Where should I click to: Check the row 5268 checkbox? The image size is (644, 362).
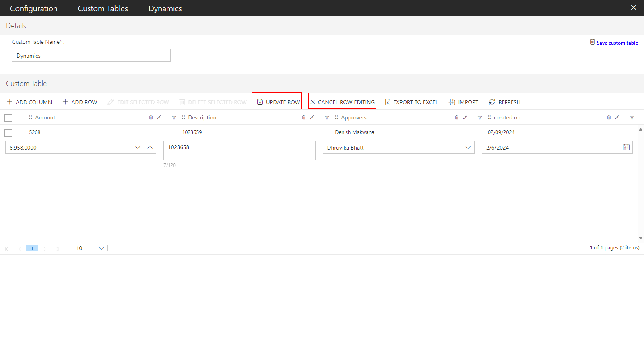click(x=8, y=133)
